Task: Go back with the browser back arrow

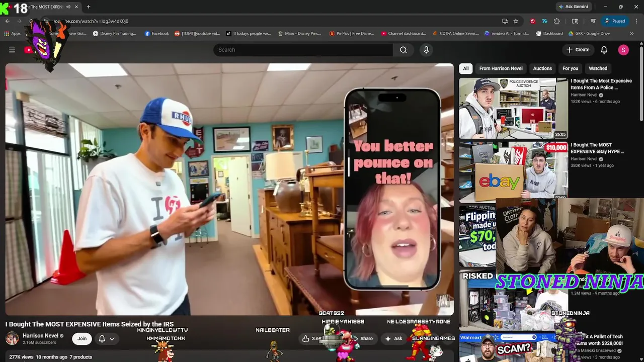Action: click(8, 21)
